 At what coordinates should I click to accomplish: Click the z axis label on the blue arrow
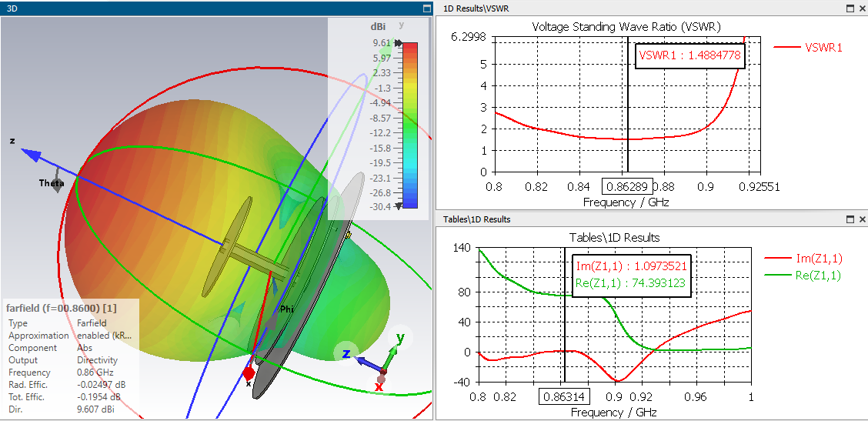pyautogui.click(x=12, y=142)
